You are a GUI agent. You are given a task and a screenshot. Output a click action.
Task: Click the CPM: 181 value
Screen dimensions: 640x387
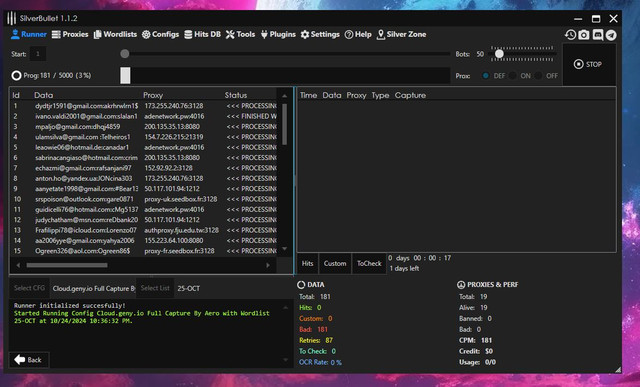[x=475, y=340]
